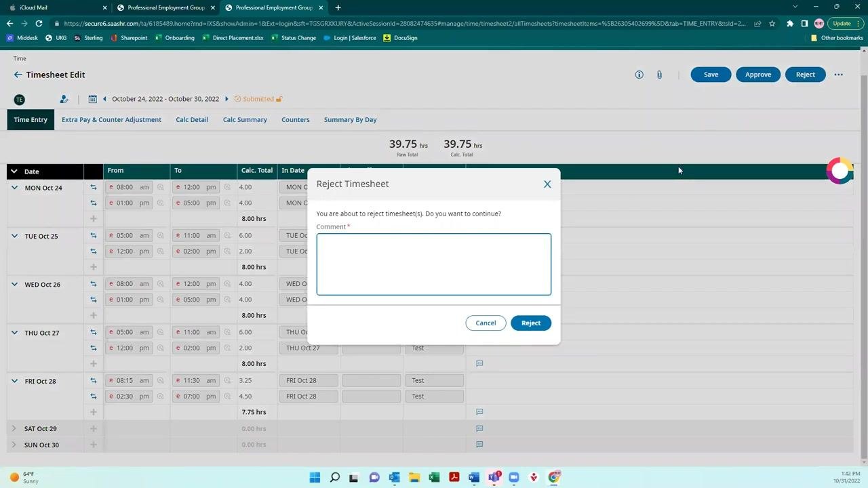Open the employee details person icon
The image size is (868, 488).
pos(64,99)
